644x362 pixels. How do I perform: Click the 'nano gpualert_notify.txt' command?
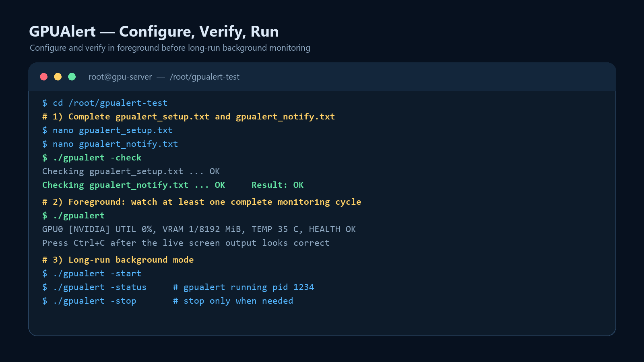[110, 144]
